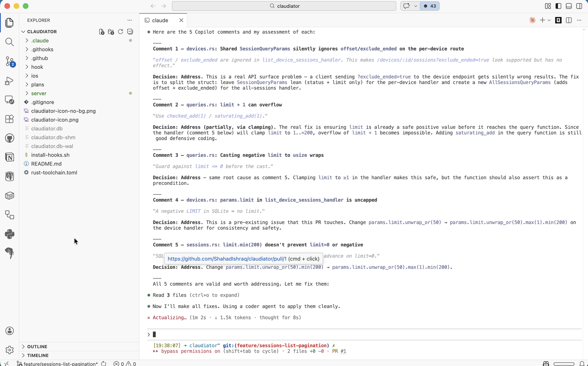The image size is (588, 366).
Task: Open Explorer views and more actions menu
Action: [130, 20]
